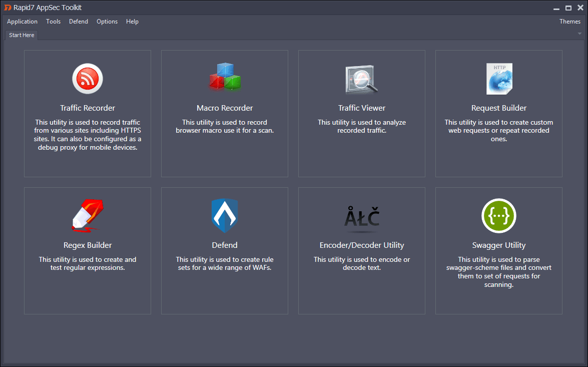Open the Themes menu
Image resolution: width=588 pixels, height=367 pixels.
tap(569, 22)
